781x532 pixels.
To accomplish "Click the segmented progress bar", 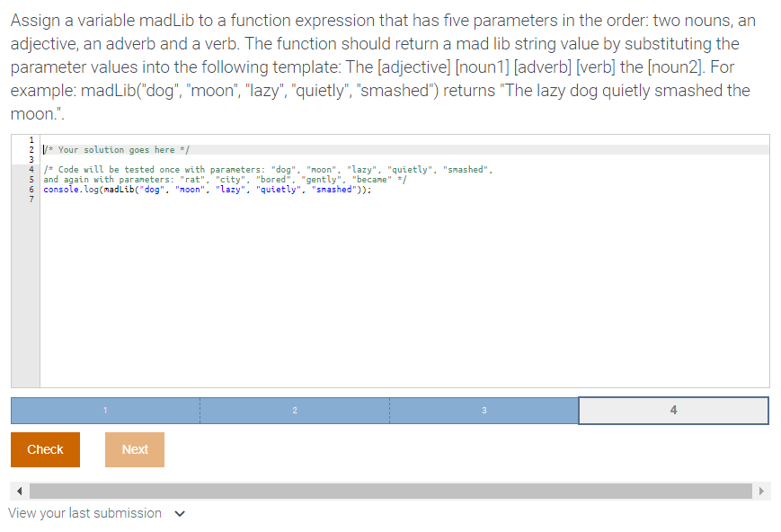I will pyautogui.click(x=389, y=410).
